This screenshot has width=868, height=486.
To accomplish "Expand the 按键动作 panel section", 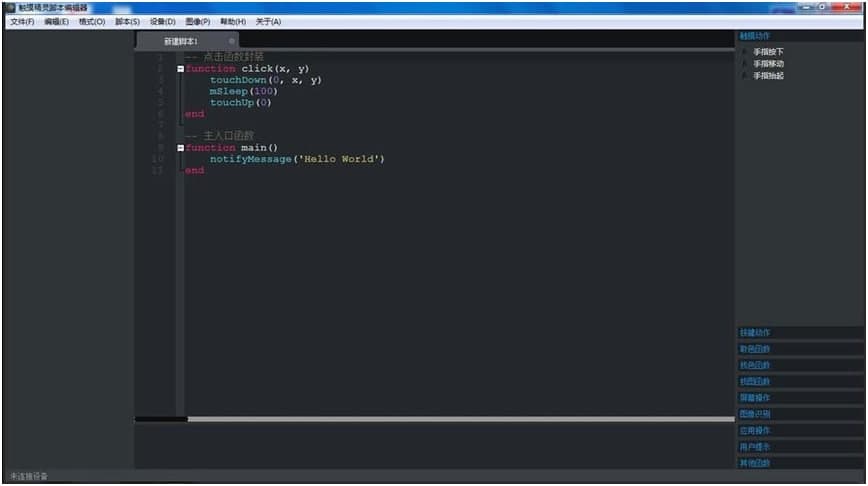I will tap(800, 333).
